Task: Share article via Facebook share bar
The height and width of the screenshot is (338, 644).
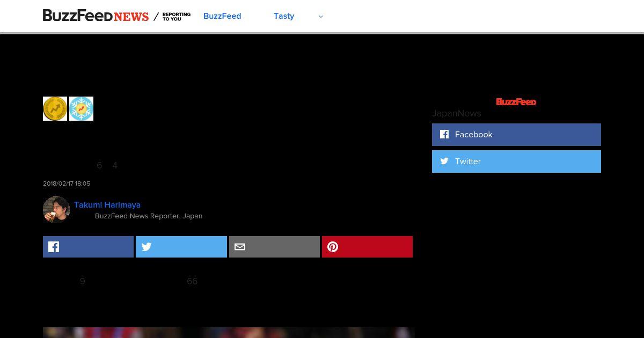Action: 88,247
